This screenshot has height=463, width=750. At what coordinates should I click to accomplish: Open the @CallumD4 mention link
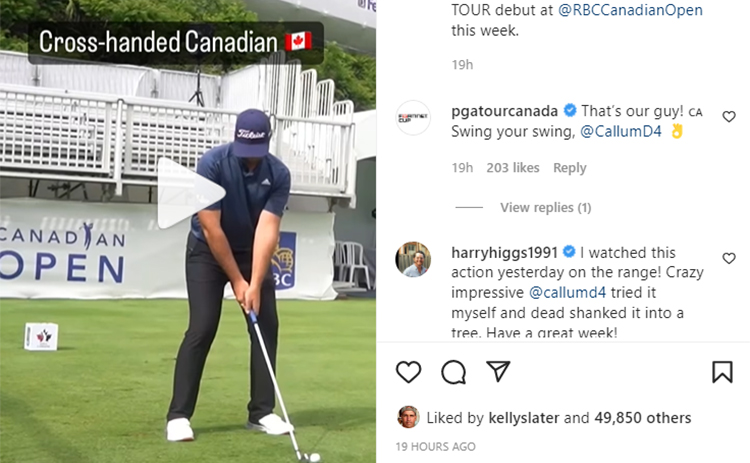pos(621,131)
